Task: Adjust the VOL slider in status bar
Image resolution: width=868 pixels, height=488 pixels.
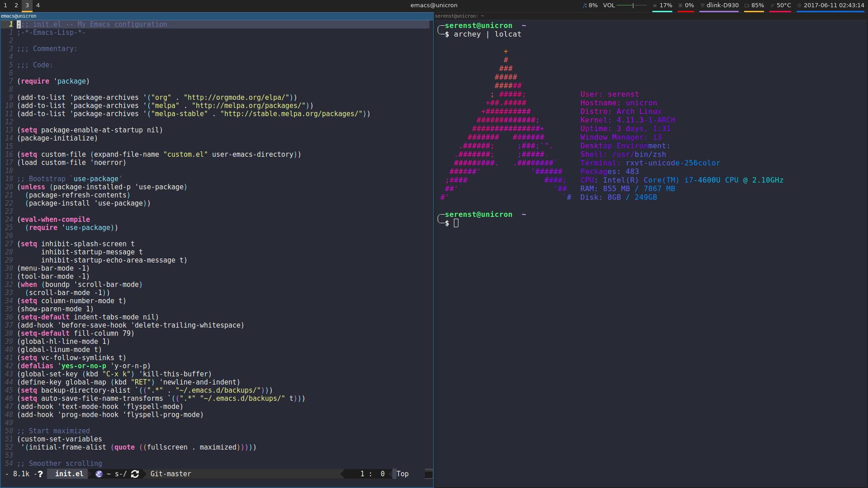Action: (632, 5)
